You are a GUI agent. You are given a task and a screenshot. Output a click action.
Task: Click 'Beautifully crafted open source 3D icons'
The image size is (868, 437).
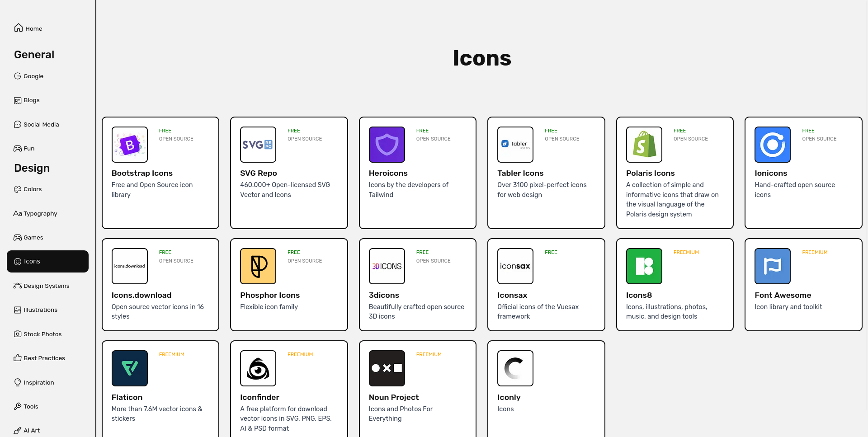416,311
